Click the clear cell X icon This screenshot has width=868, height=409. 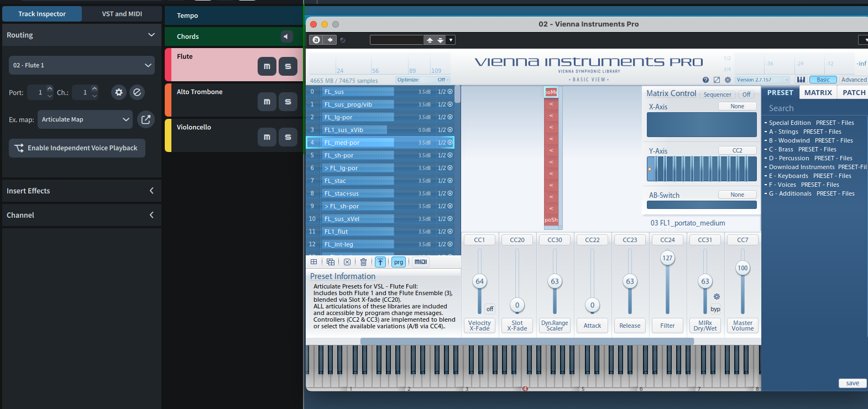pyautogui.click(x=347, y=262)
